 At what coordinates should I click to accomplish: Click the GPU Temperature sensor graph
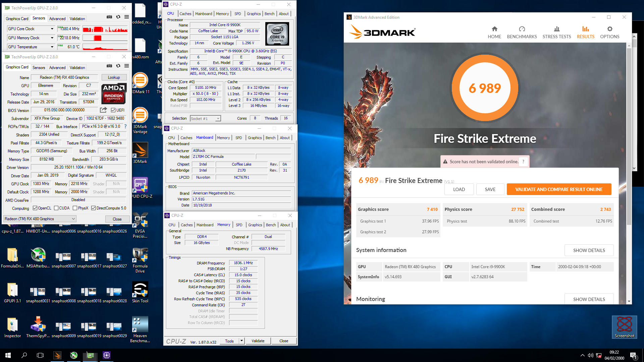point(105,47)
